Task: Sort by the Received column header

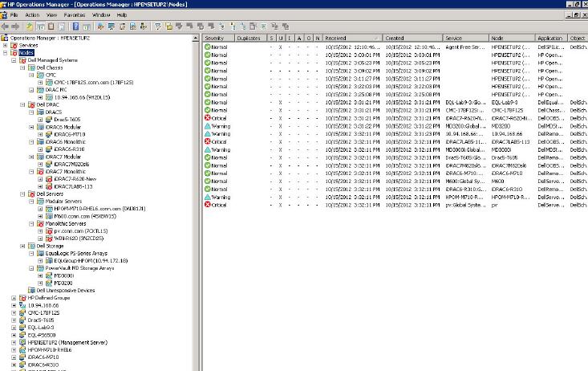Action: 352,38
